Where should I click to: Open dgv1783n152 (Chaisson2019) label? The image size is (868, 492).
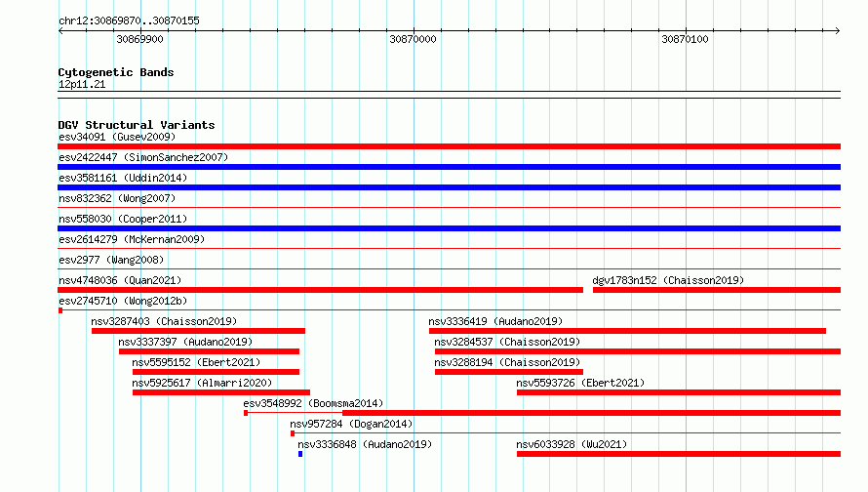coord(668,280)
